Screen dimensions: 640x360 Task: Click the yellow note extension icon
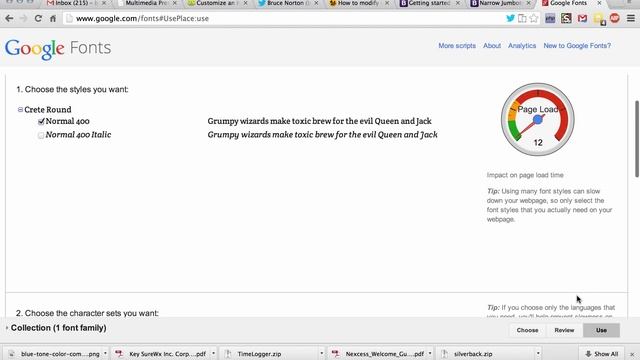[599, 18]
